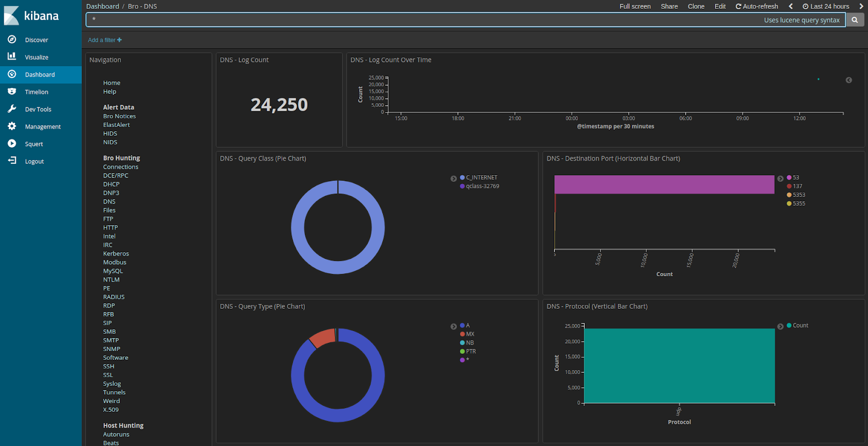This screenshot has width=868, height=446.
Task: Click port 53 legend color dot
Action: 789,177
